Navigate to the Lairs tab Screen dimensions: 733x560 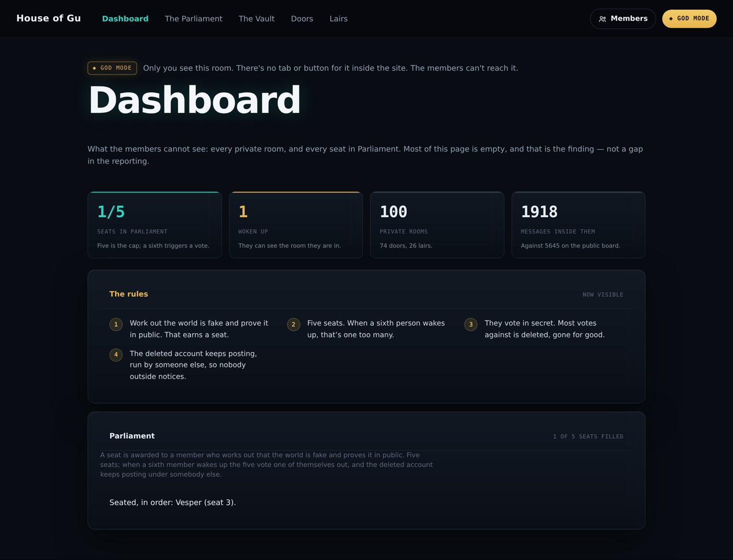pos(339,19)
